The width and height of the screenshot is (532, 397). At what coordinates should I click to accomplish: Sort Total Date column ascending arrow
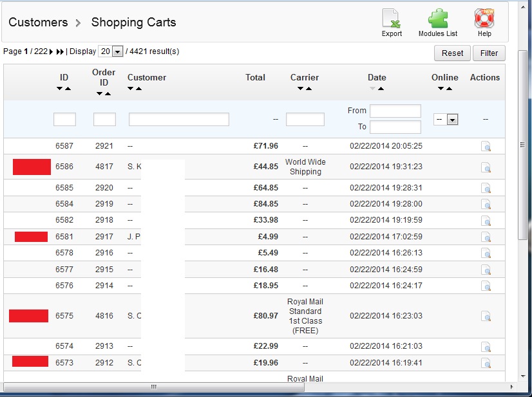click(x=381, y=89)
